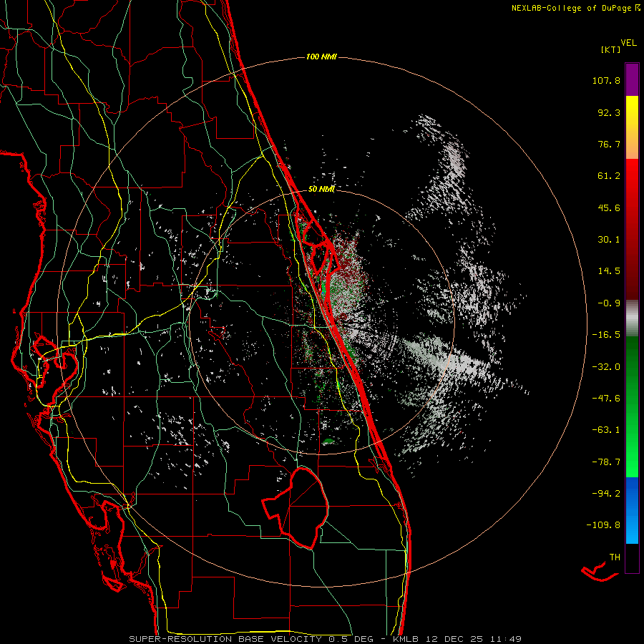This screenshot has height=644, width=644.
Task: Click the 11:49 timestamp in caption
Action: coord(506,639)
